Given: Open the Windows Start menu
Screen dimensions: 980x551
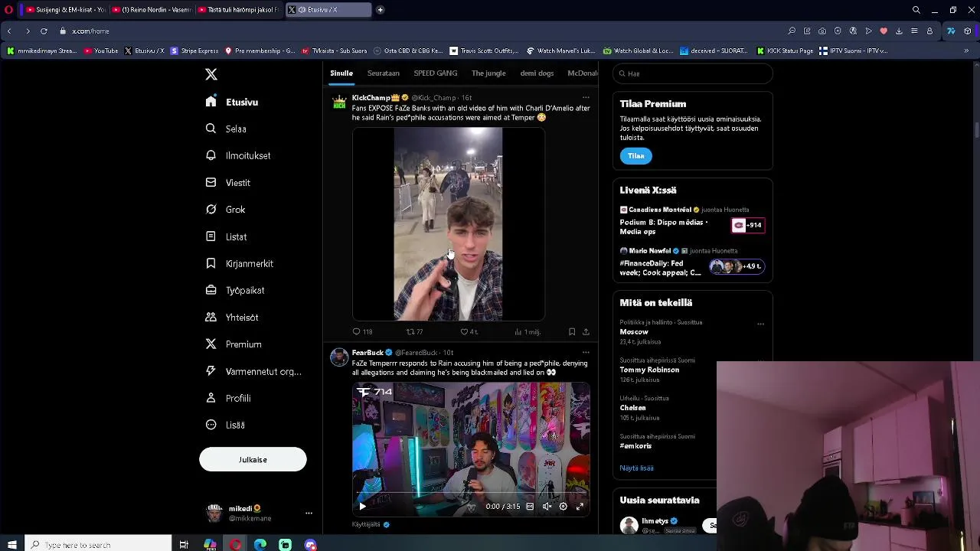Looking at the screenshot, I should pos(11,544).
